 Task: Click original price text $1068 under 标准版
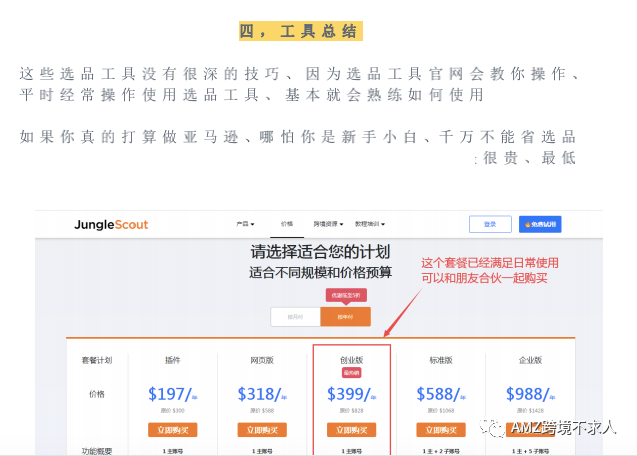point(441,410)
